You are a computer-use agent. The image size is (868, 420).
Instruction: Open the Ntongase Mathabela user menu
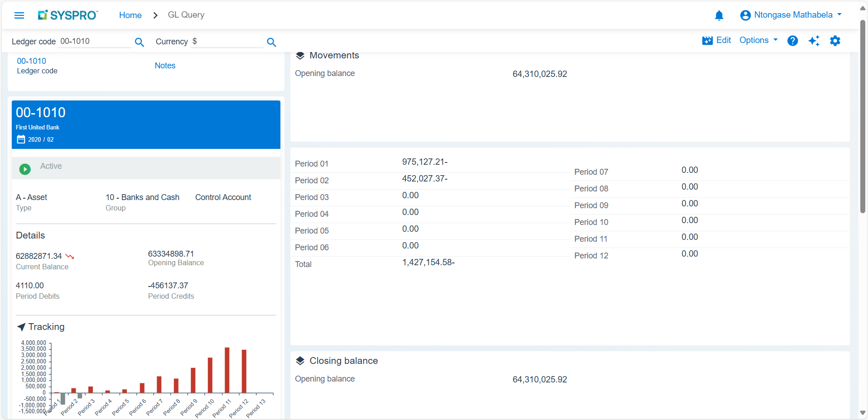(791, 15)
